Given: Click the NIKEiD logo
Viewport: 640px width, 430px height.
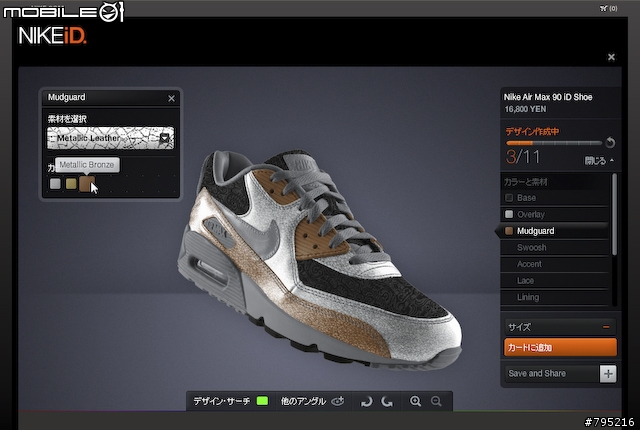Looking at the screenshot, I should point(52,36).
